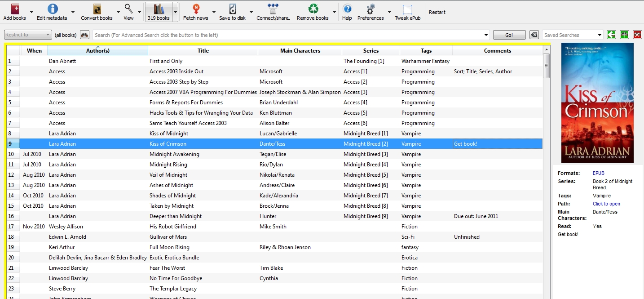The height and width of the screenshot is (299, 644).
Task: Click the Add books icon
Action: coord(14,9)
